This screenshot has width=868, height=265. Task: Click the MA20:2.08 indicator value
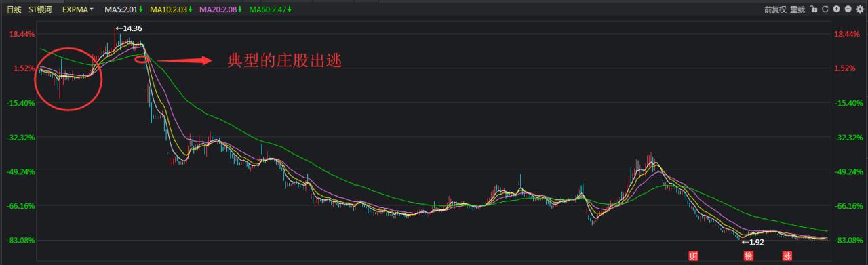[x=219, y=9]
